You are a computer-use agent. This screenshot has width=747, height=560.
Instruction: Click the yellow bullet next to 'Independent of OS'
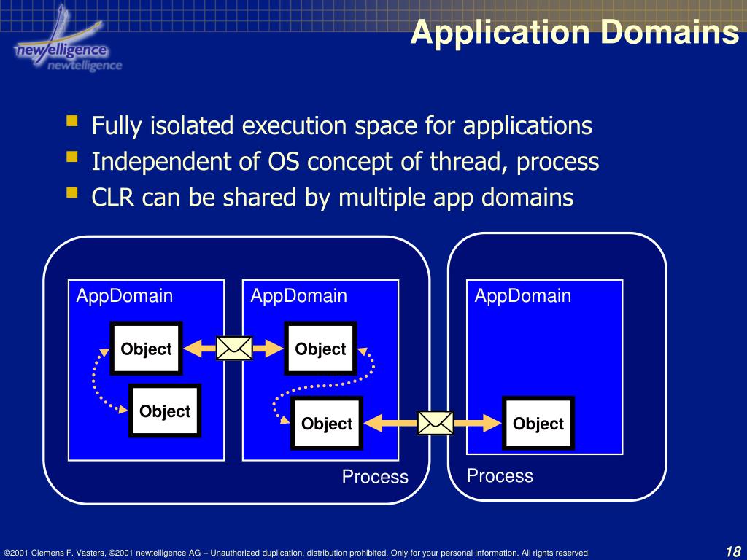click(x=72, y=156)
